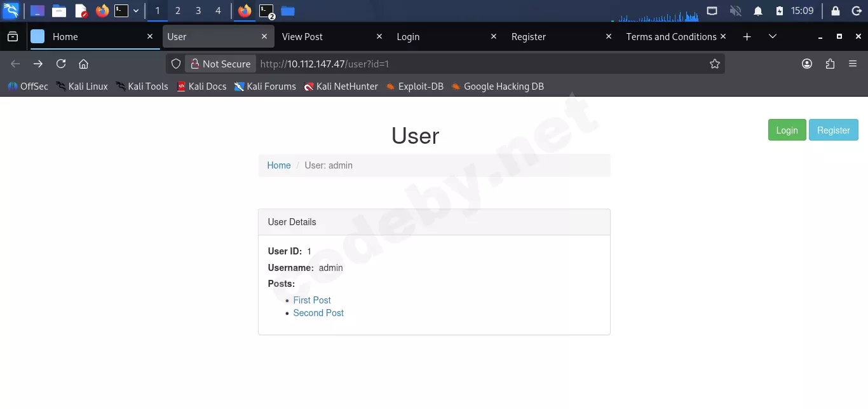Viewport: 868px width, 409px height.
Task: Switch to workspace 3
Action: click(198, 11)
